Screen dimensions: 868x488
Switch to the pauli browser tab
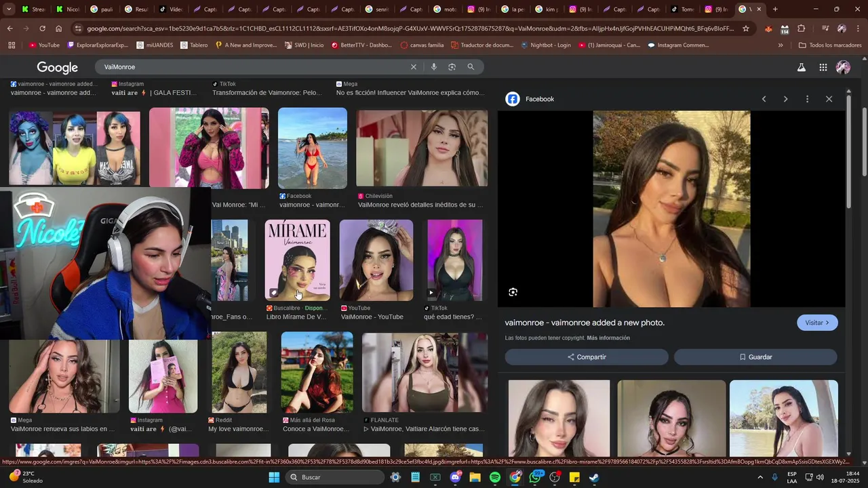coord(102,9)
